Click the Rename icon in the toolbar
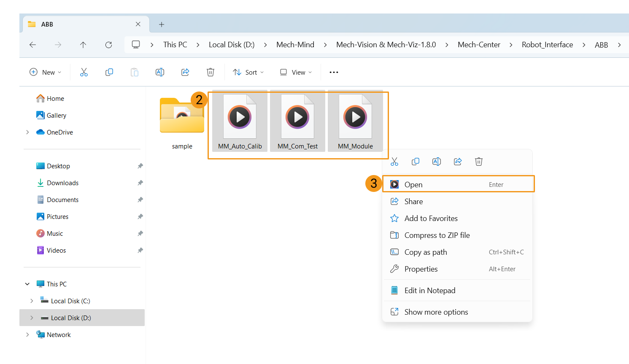Image resolution: width=629 pixels, height=364 pixels. point(160,72)
